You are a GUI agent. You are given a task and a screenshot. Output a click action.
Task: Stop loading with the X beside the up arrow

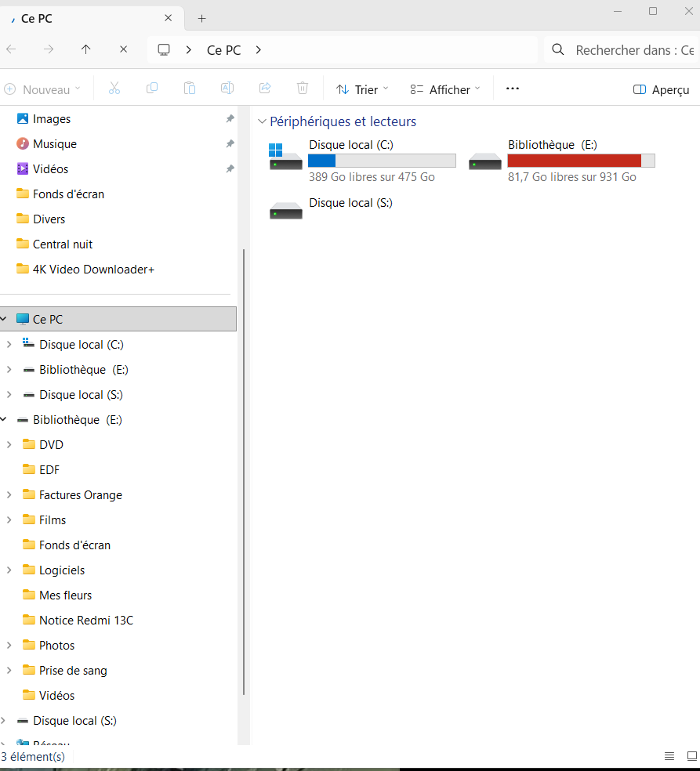124,49
